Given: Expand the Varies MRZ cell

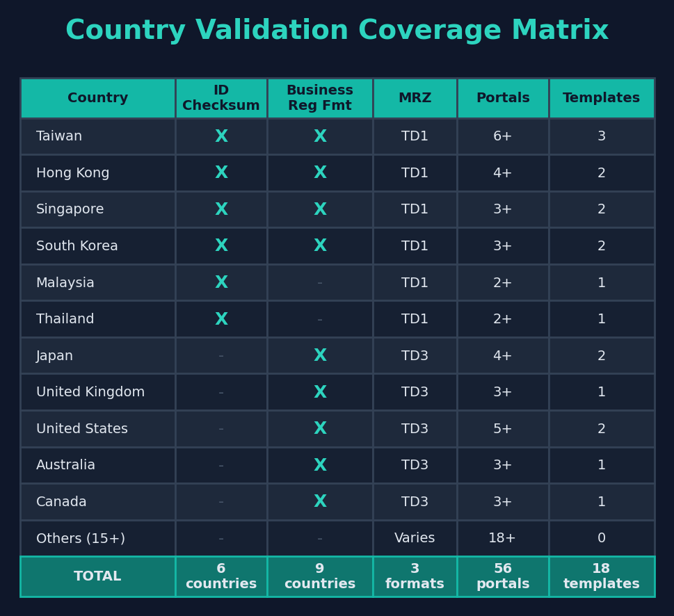Looking at the screenshot, I should point(415,537).
